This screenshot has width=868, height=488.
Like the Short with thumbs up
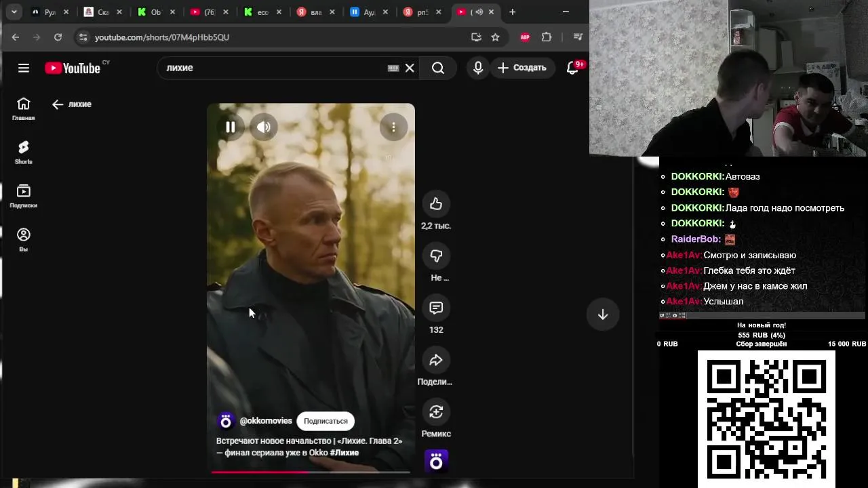click(436, 204)
